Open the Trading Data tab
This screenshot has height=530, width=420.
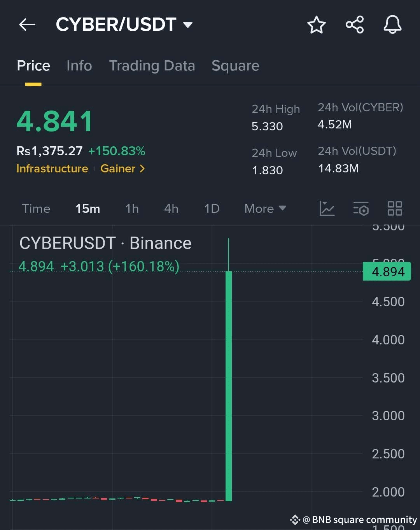pos(152,66)
